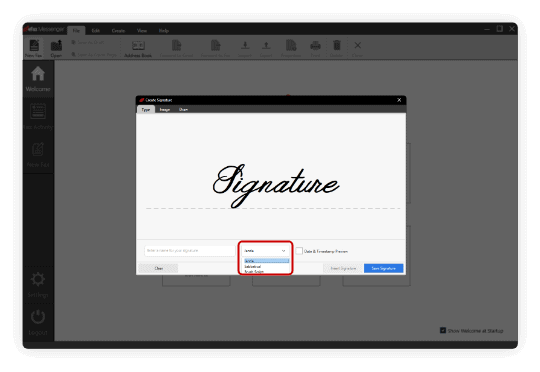Open the Address Book

point(138,49)
